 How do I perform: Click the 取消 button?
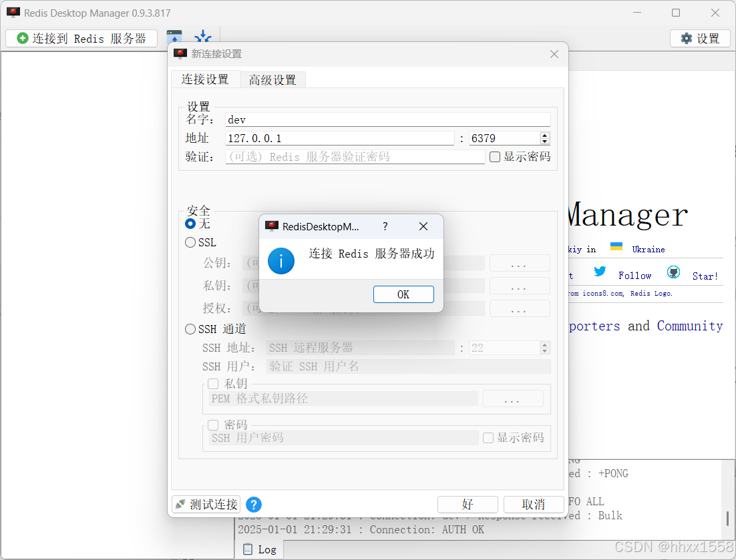pos(534,505)
